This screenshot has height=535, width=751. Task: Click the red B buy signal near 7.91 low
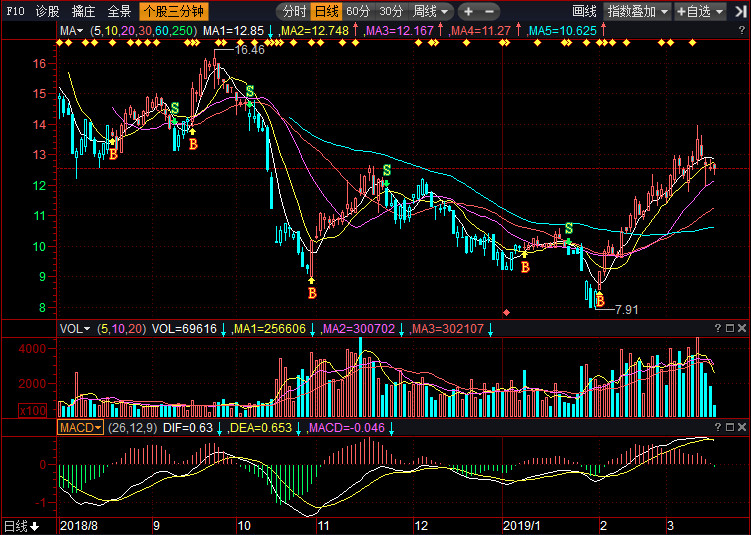tap(600, 298)
